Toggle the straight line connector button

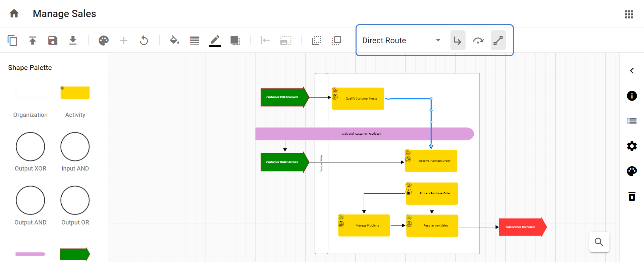tap(498, 41)
